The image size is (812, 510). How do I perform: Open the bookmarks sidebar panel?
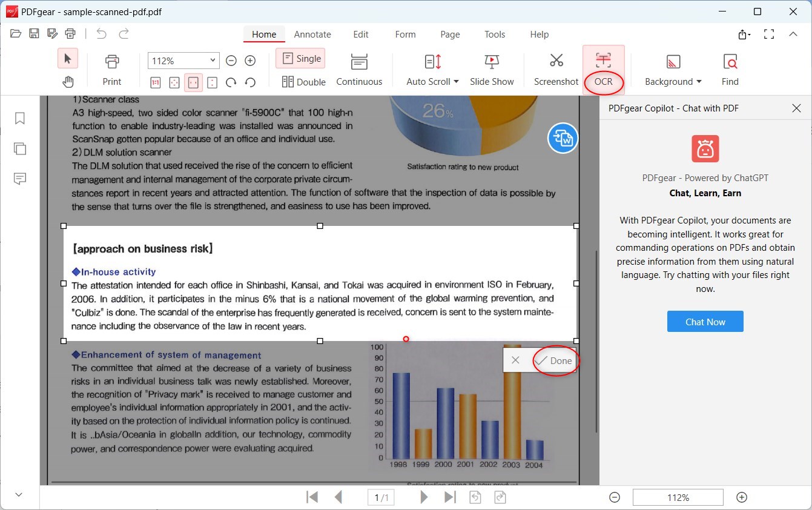click(20, 118)
